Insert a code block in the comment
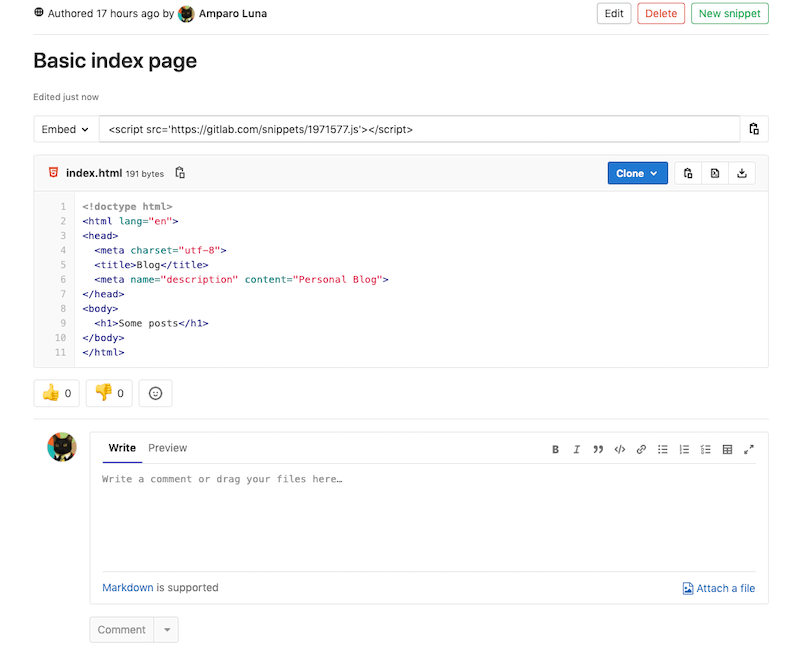 click(619, 449)
